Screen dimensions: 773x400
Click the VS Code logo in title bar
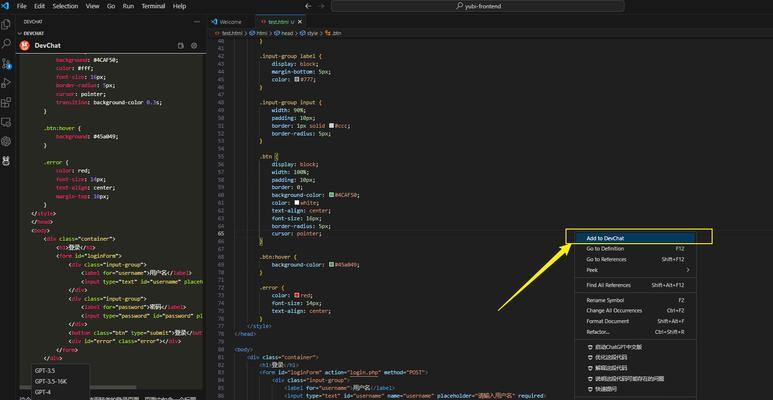tap(5, 6)
